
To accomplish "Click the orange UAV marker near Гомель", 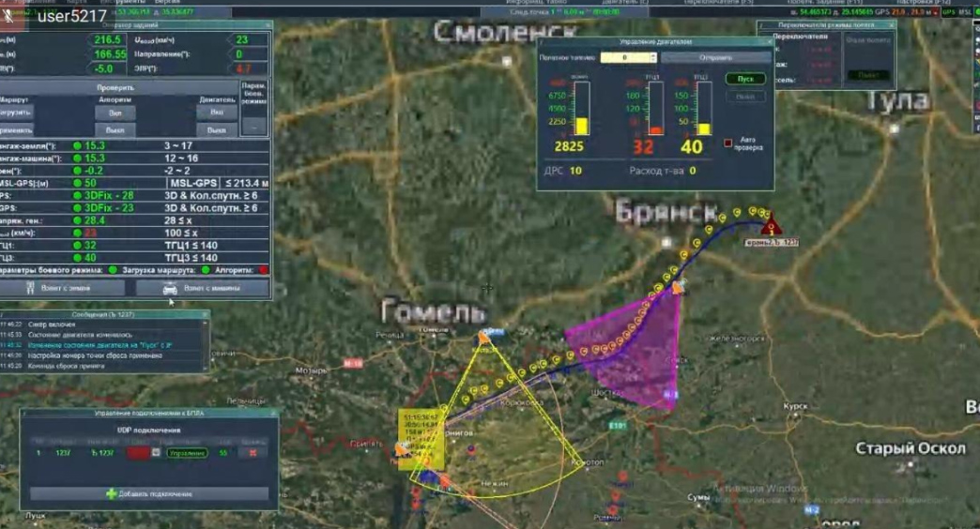I will tap(482, 337).
